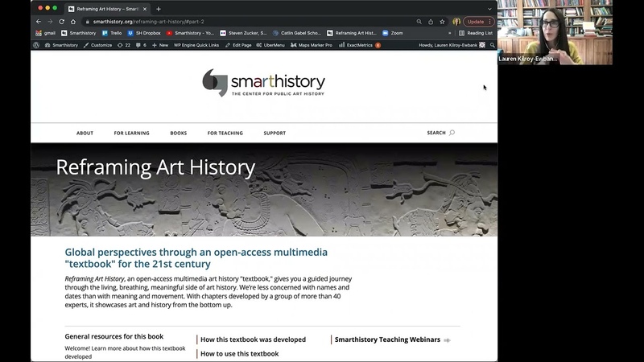Click General resources for this book text
Screen dimensions: 644x362
tap(114, 336)
